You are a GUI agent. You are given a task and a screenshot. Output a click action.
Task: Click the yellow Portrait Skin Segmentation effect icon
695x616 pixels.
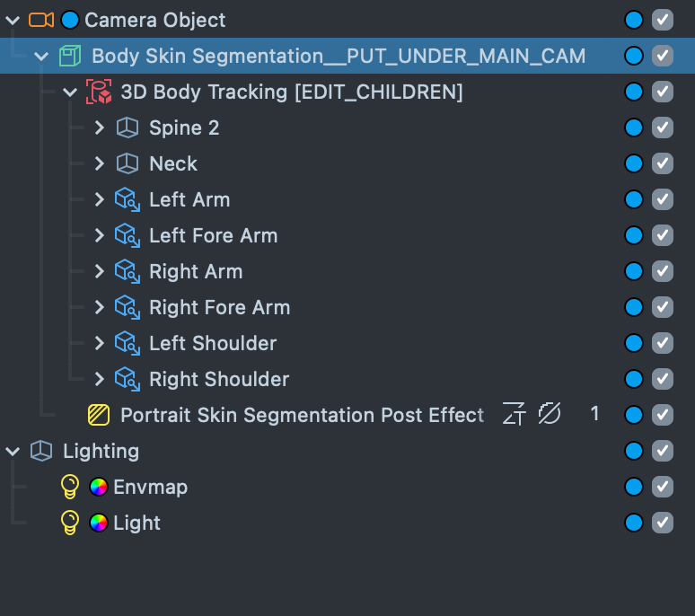pos(99,415)
